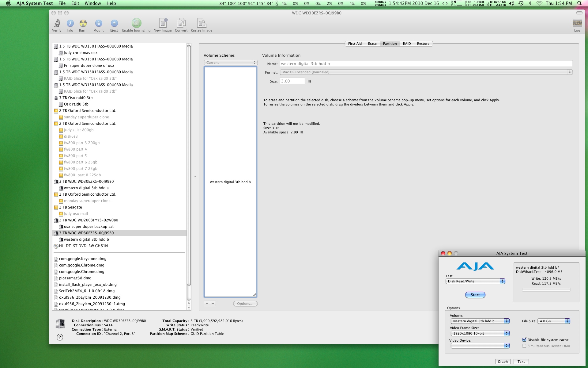Open the File Size 4.0 GB dropdown

tap(554, 321)
